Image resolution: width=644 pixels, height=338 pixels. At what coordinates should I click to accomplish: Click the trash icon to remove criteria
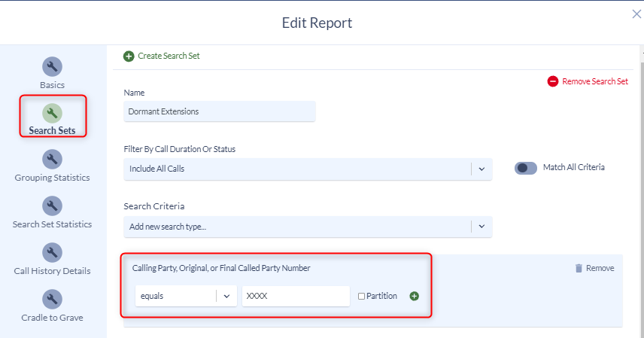point(579,268)
